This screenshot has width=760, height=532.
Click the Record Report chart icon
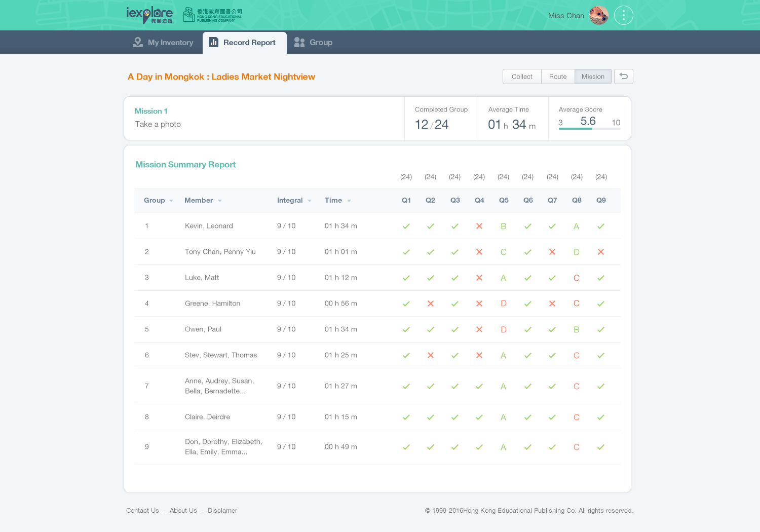coord(214,43)
